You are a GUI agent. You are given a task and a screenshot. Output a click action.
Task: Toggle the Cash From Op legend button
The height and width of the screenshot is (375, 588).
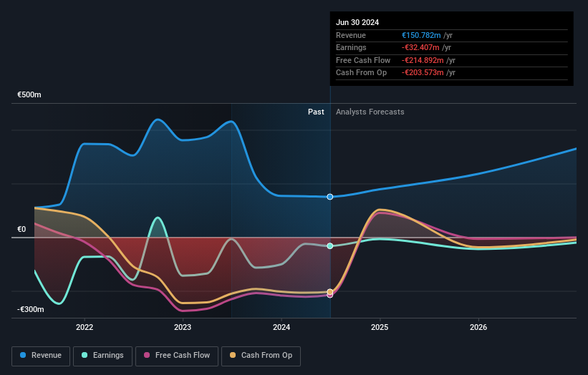(261, 356)
